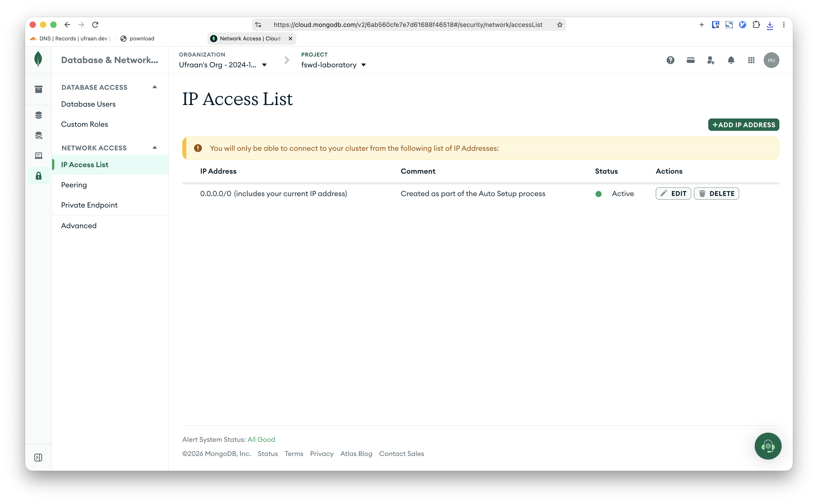Collapse the Network Access section
This screenshot has width=818, height=504.
pyautogui.click(x=155, y=148)
